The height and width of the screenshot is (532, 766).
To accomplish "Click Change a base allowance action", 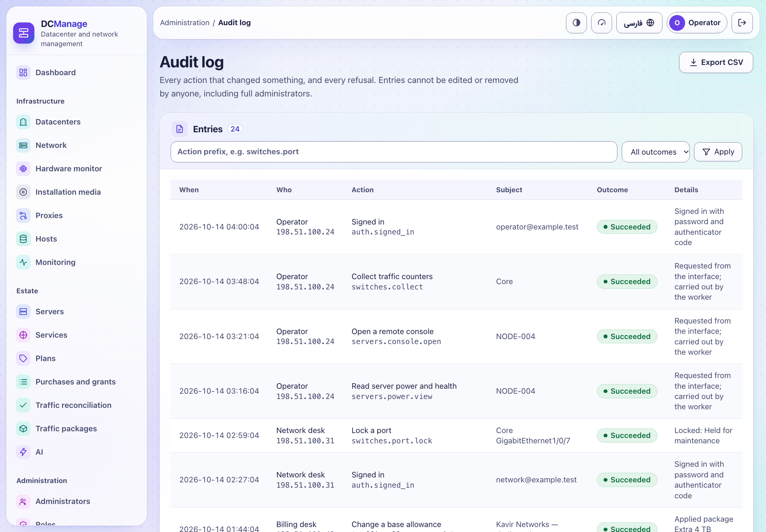I will (396, 524).
